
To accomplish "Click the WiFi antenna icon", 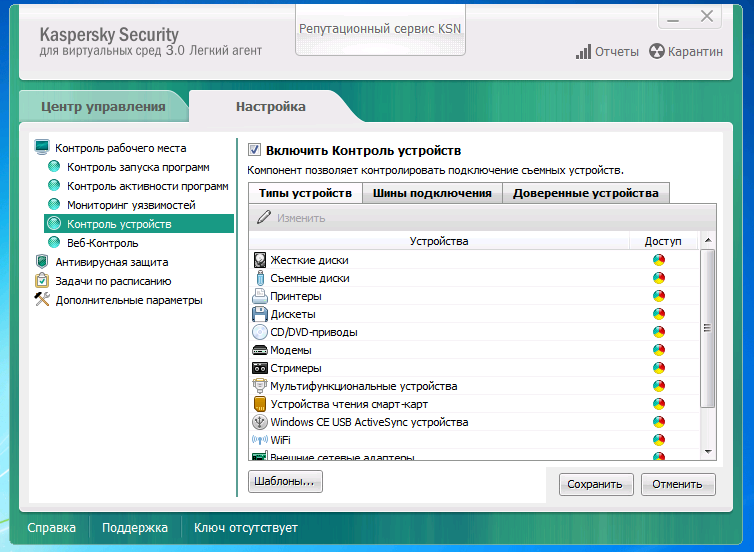I will click(x=260, y=439).
